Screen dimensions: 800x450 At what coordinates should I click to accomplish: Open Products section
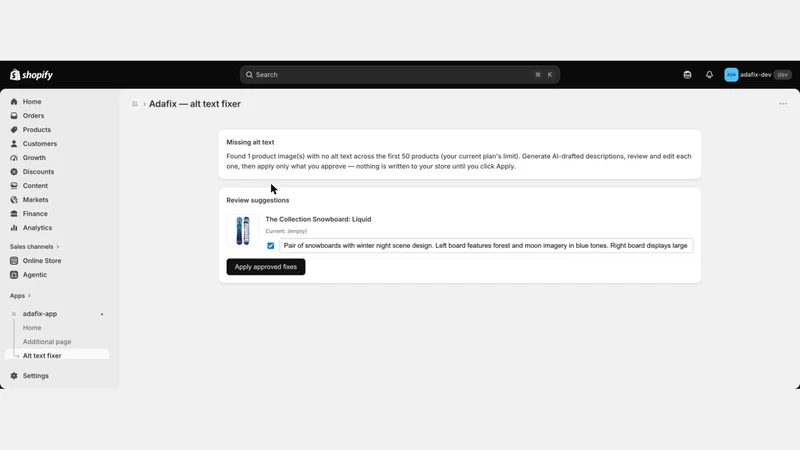37,130
